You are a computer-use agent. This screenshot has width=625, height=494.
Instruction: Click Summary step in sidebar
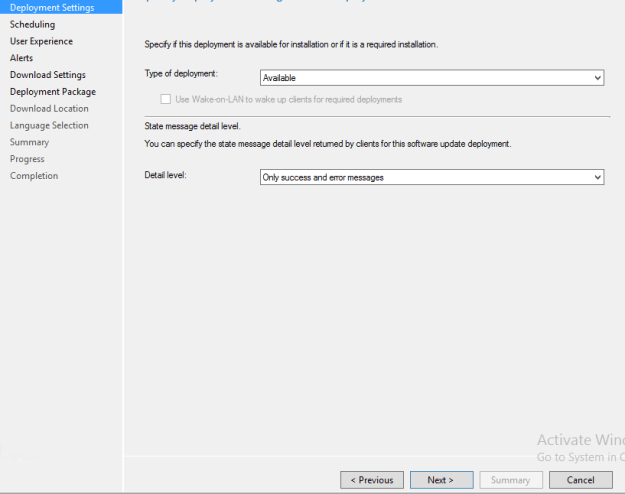[x=29, y=142]
